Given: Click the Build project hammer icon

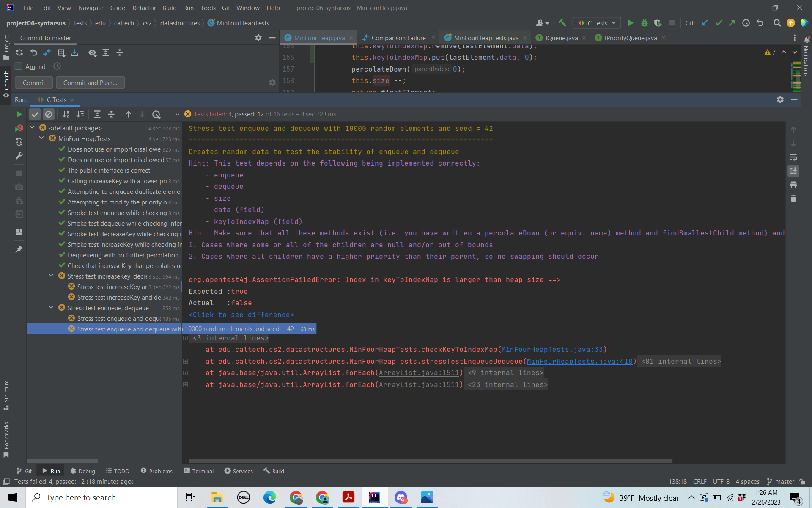Looking at the screenshot, I should pos(562,23).
